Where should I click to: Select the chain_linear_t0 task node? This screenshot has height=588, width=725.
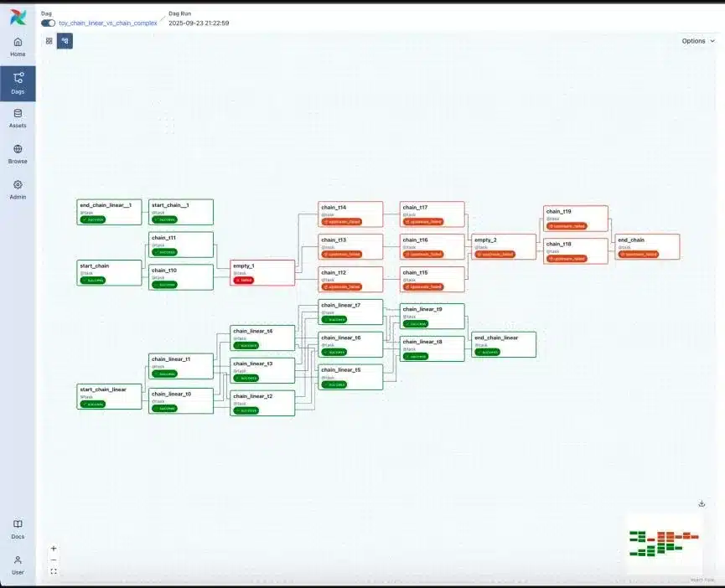click(181, 401)
